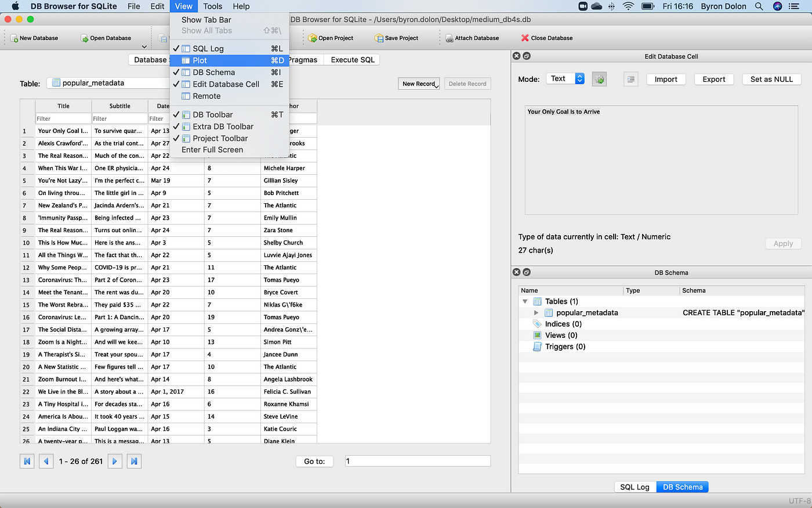Click the text indent format icon in cell editor

[x=631, y=80]
